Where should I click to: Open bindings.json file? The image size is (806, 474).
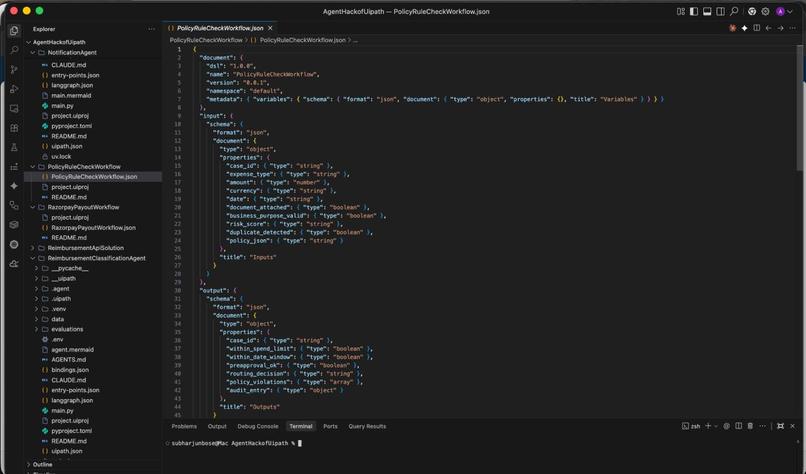point(70,370)
